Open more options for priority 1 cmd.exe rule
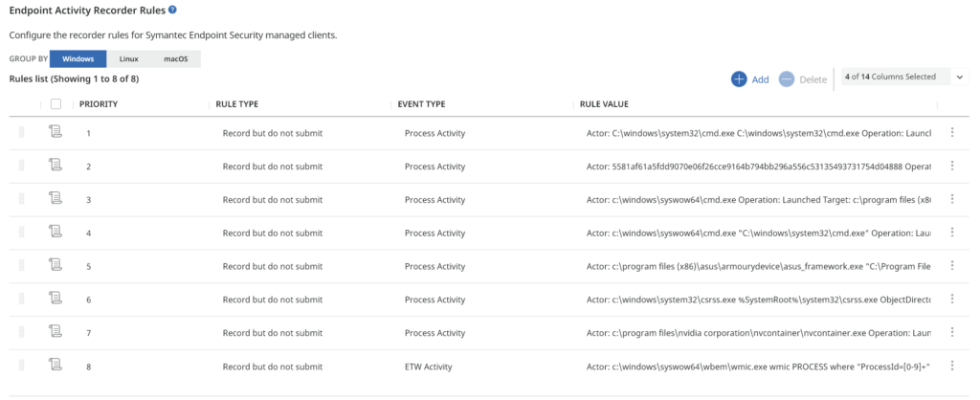Screen dimensions: 980x400 pyautogui.click(x=952, y=132)
